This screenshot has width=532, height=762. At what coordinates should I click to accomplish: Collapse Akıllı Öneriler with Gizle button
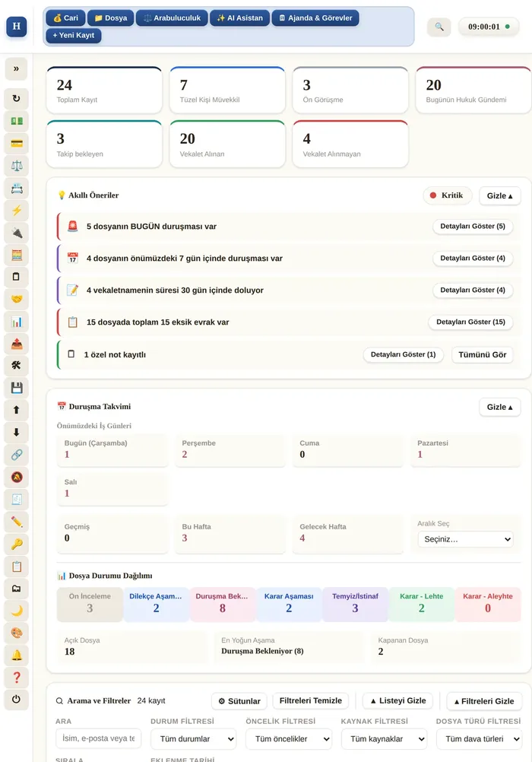(x=499, y=196)
